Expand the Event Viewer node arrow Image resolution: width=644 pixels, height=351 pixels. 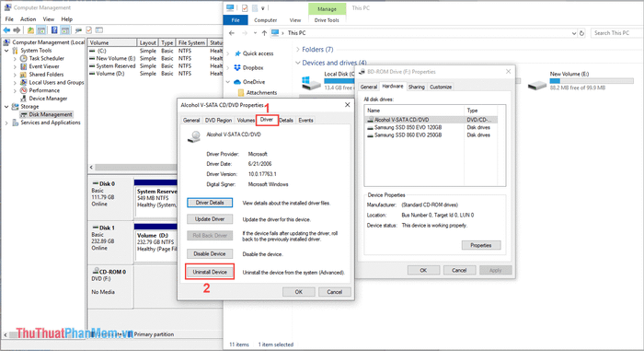(15, 66)
